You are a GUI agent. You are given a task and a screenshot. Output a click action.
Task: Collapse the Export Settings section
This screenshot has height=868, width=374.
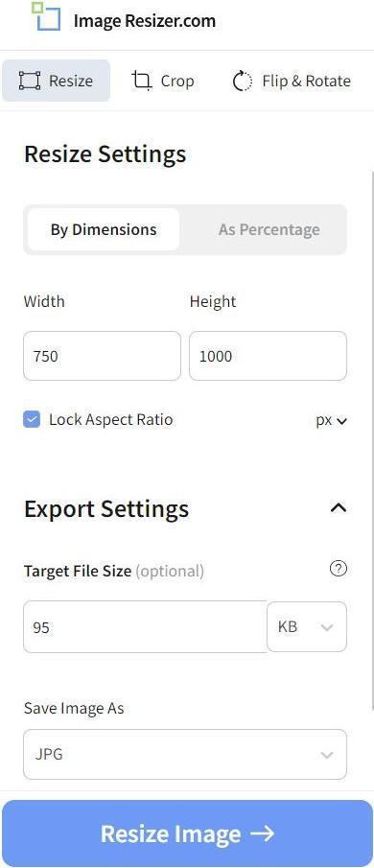pyautogui.click(x=338, y=507)
